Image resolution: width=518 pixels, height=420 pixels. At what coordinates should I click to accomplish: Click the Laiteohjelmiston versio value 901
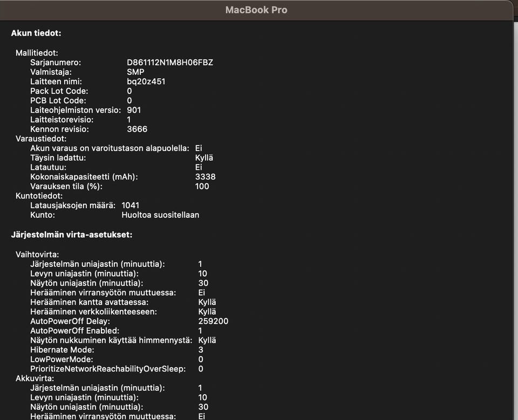[x=134, y=110]
